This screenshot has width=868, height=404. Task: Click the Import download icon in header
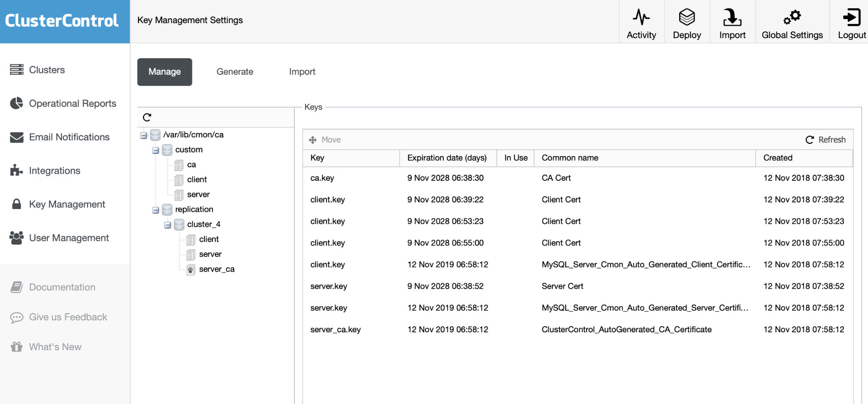(732, 17)
